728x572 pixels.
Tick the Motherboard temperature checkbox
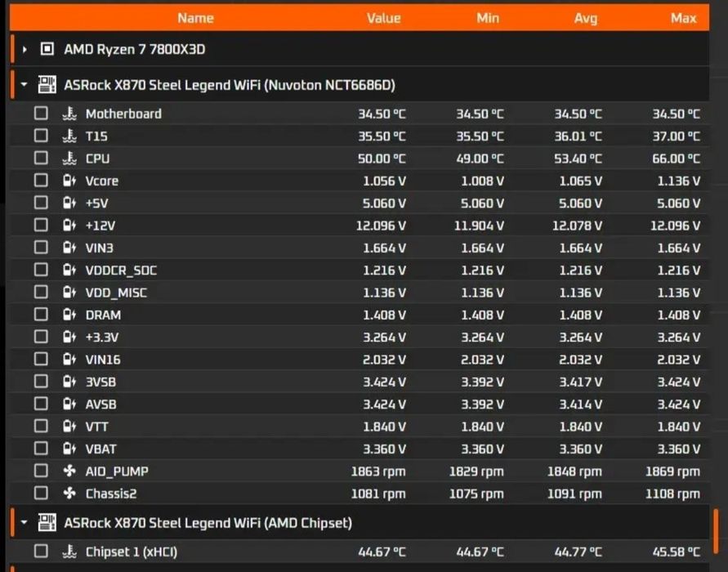[x=41, y=113]
